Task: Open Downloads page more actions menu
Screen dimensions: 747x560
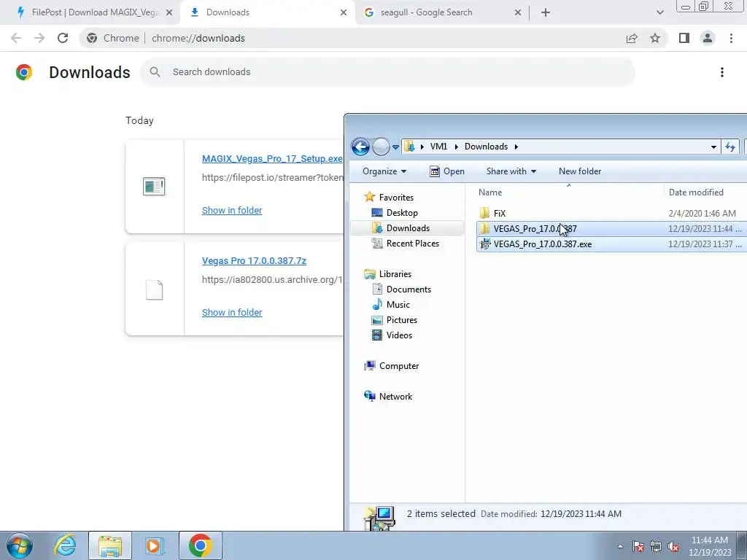Action: [721, 72]
